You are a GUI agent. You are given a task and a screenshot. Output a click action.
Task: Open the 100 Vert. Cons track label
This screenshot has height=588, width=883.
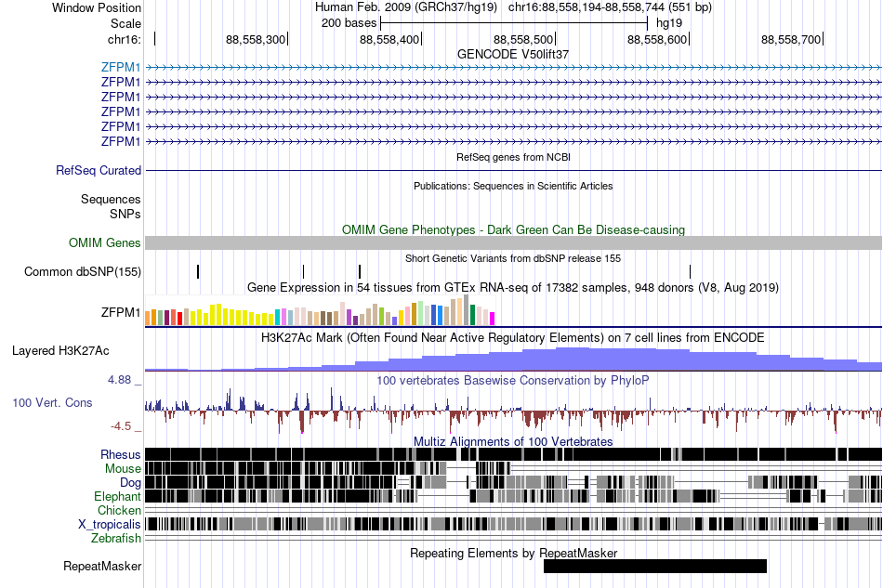tap(52, 402)
